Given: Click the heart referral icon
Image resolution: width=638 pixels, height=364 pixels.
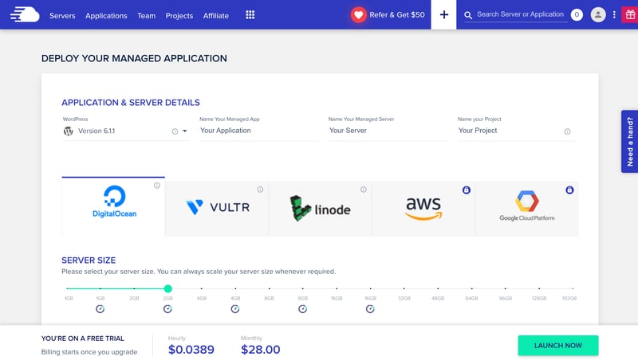Looking at the screenshot, I should click(x=358, y=15).
